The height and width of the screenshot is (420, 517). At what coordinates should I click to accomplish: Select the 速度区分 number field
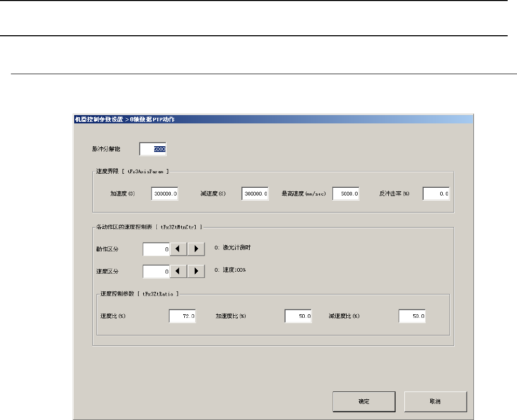tap(156, 271)
